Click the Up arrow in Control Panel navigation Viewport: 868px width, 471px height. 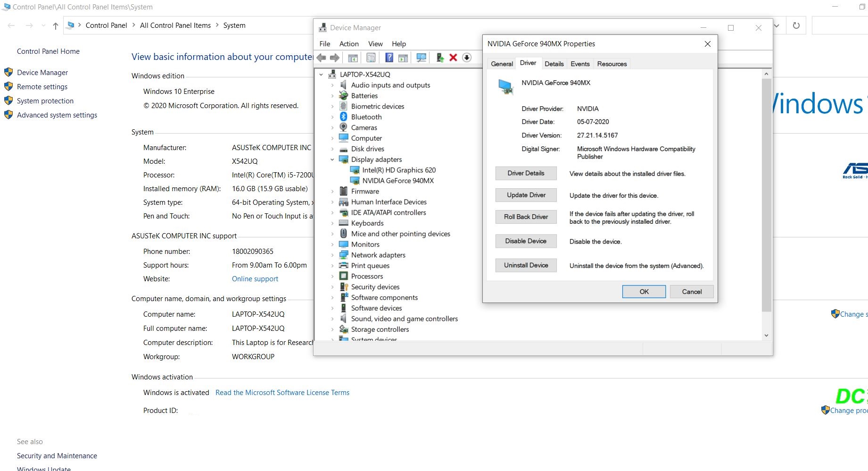point(56,25)
